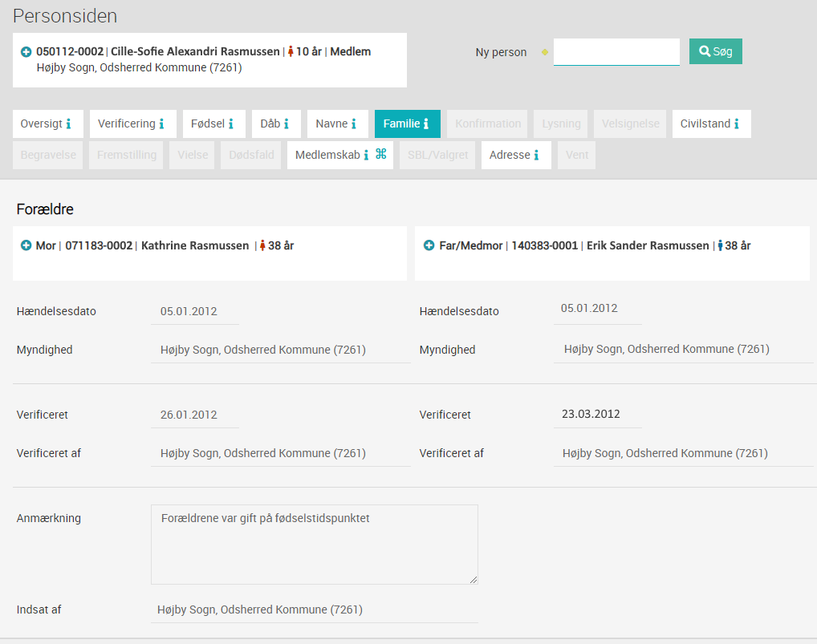Viewport: 817px width, 644px height.
Task: Click the disabled Begravelse tab
Action: pos(48,155)
